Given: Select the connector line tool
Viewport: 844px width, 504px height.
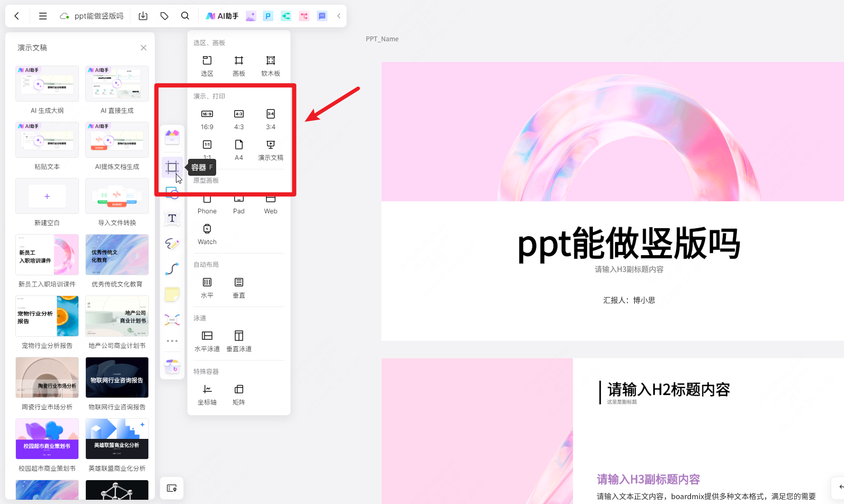Looking at the screenshot, I should [172, 269].
